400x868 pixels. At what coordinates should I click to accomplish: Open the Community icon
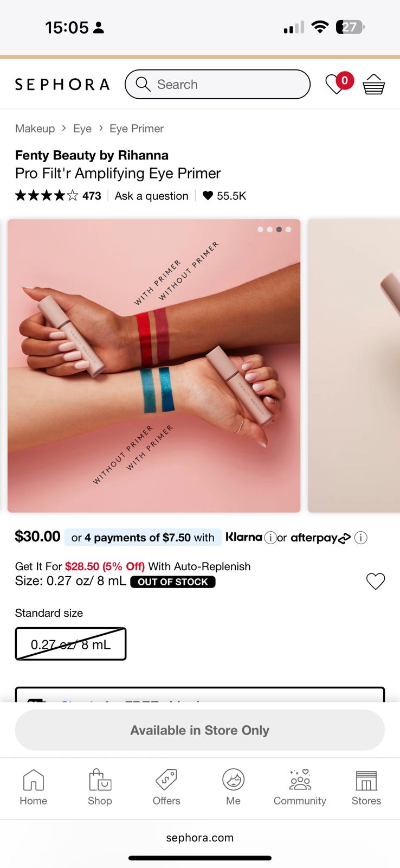(x=300, y=787)
